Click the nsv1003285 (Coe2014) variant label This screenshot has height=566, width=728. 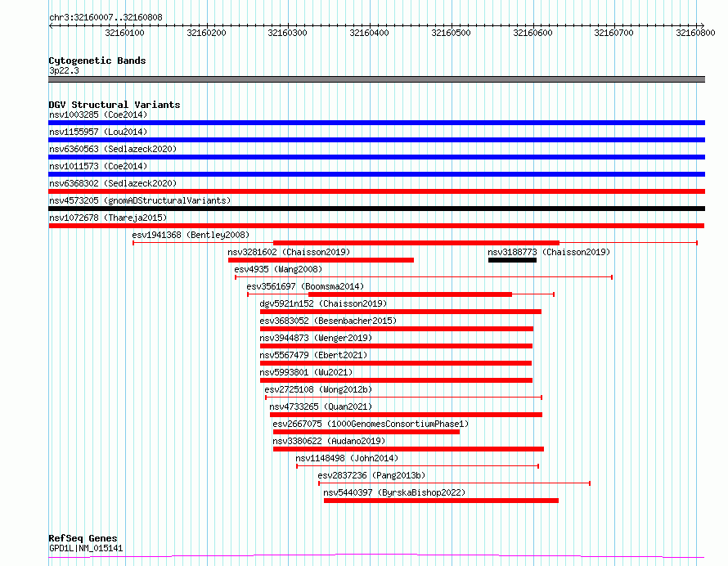pyautogui.click(x=98, y=115)
